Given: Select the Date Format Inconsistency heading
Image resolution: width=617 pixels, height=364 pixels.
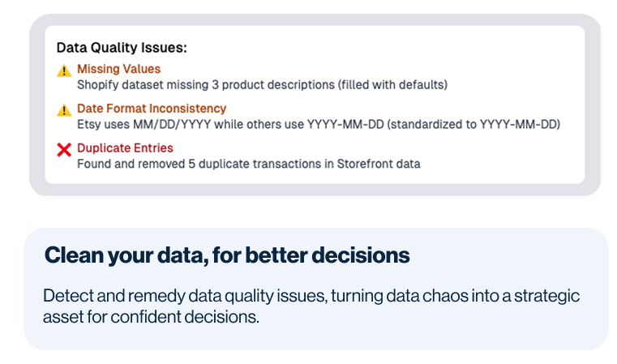Looking at the screenshot, I should [x=152, y=108].
